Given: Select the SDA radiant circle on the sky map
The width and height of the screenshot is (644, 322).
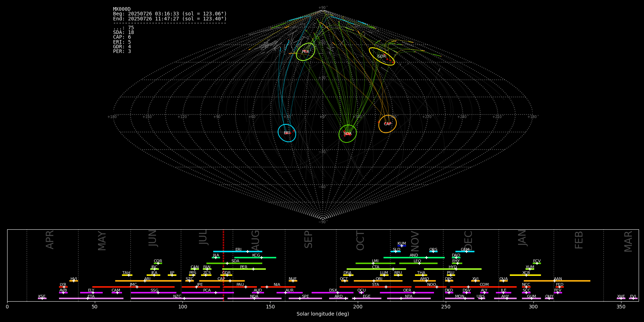Looking at the screenshot, I should (x=348, y=133).
